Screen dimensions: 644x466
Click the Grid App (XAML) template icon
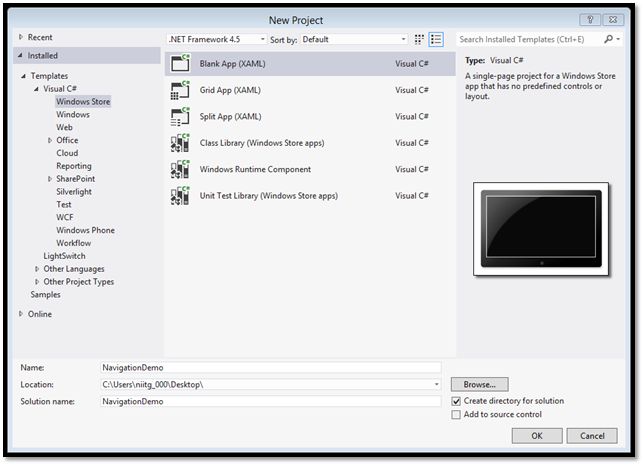[180, 90]
